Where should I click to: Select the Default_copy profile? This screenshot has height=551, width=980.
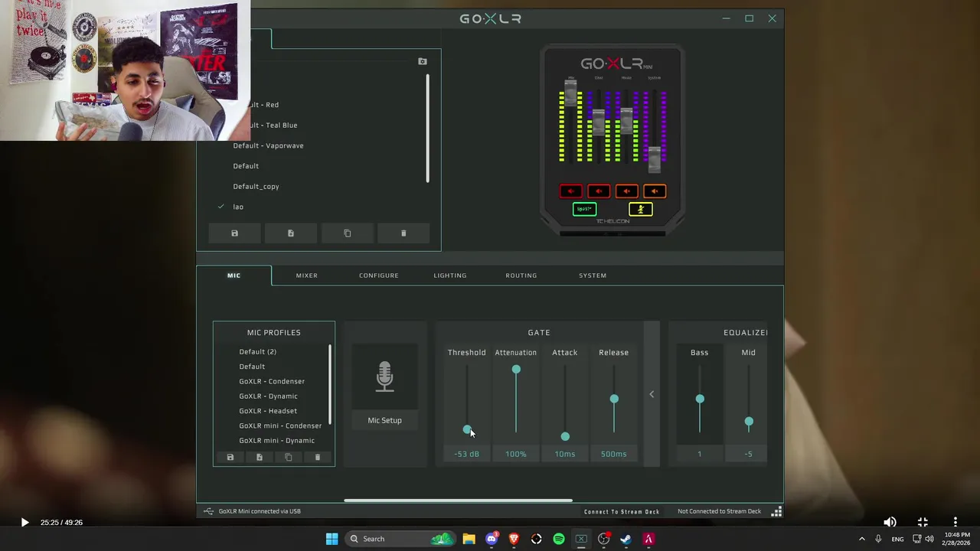click(256, 187)
